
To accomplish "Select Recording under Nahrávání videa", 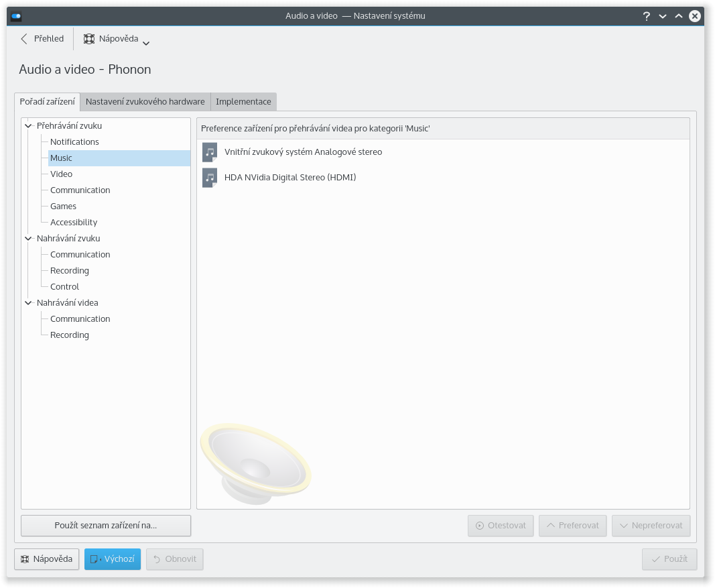I will [x=70, y=335].
